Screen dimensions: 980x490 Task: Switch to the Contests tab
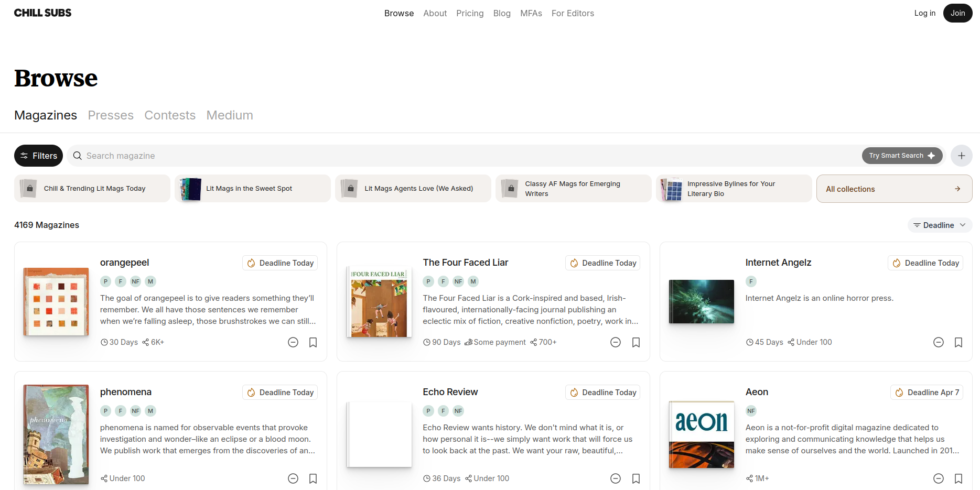170,115
